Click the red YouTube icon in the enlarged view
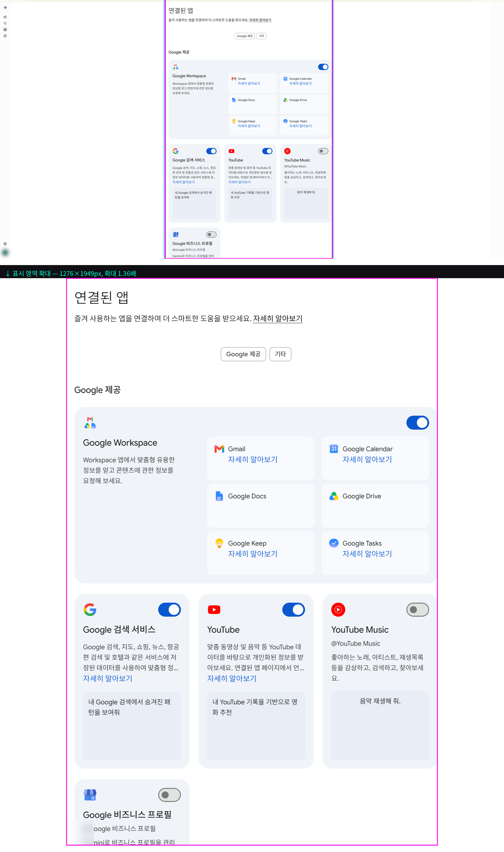 pyautogui.click(x=214, y=610)
